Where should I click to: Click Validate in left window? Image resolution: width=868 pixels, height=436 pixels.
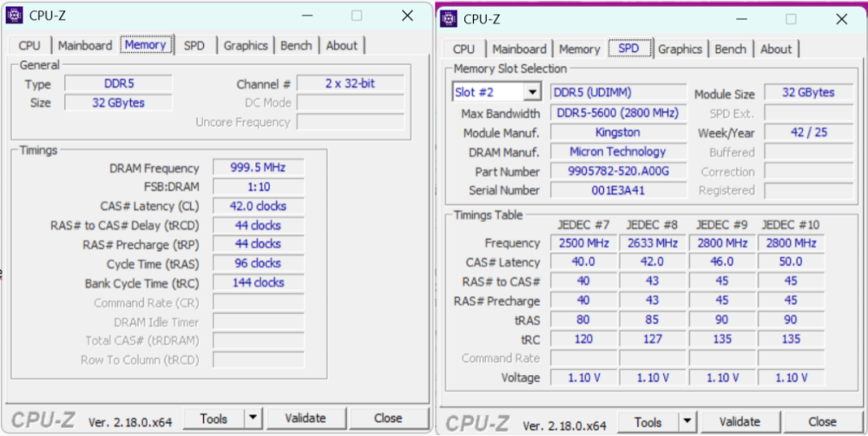[306, 419]
